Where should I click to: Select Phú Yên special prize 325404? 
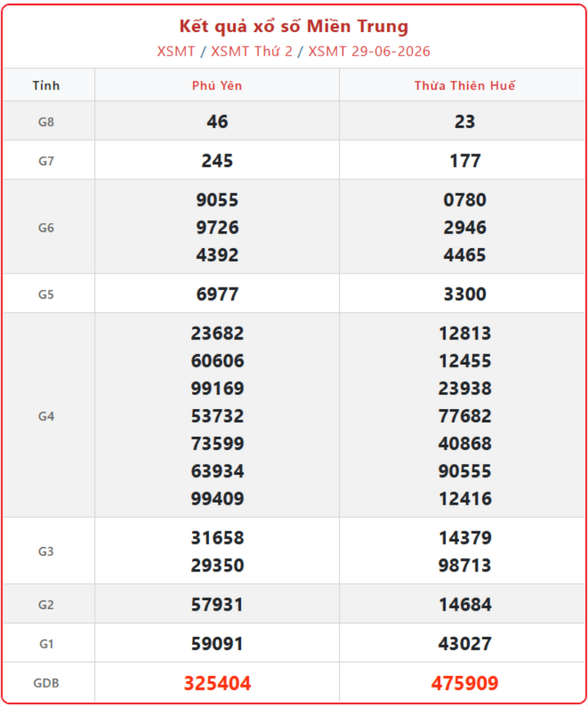(x=217, y=683)
